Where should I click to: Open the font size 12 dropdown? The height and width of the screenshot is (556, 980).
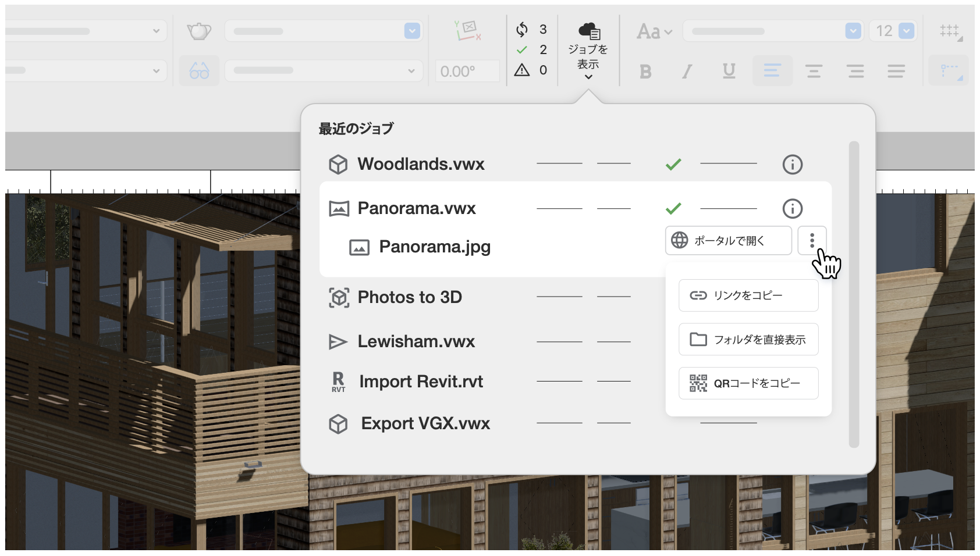coord(906,31)
